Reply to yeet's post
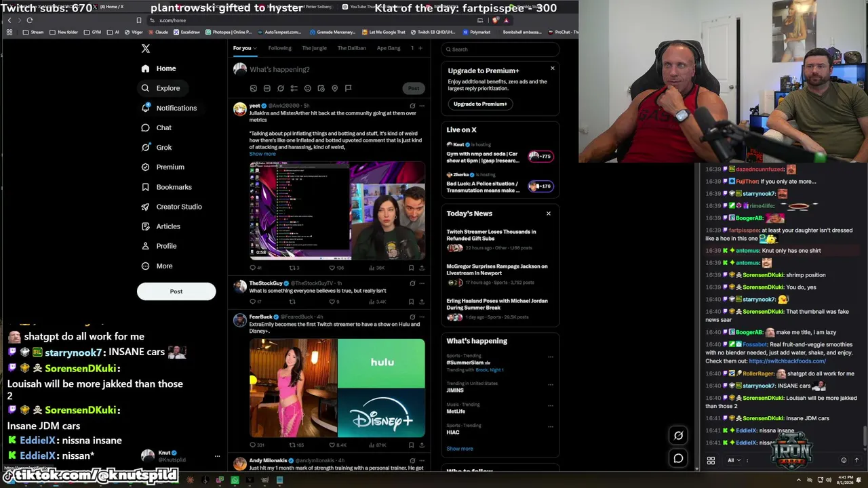This screenshot has height=488, width=868. tap(255, 268)
